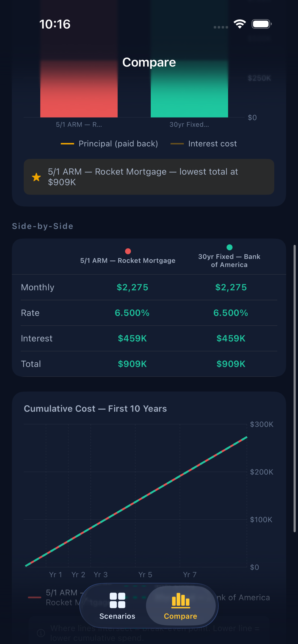
Task: Expand the Side-by-Side section header
Action: 42,226
